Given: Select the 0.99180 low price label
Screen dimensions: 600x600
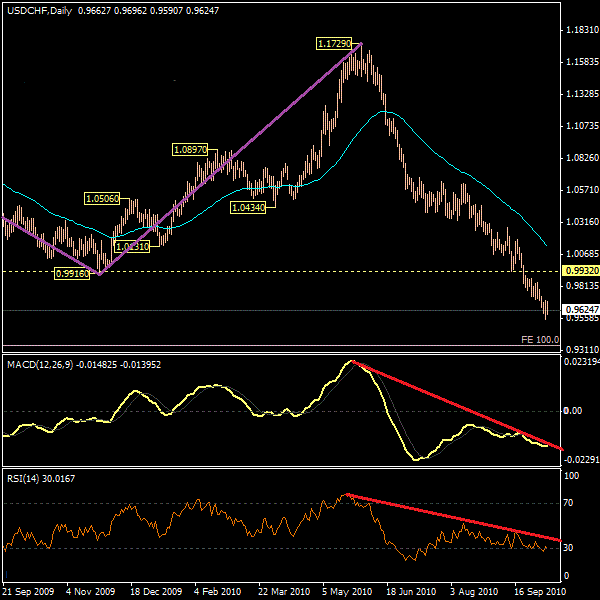Looking at the screenshot, I should (x=71, y=273).
